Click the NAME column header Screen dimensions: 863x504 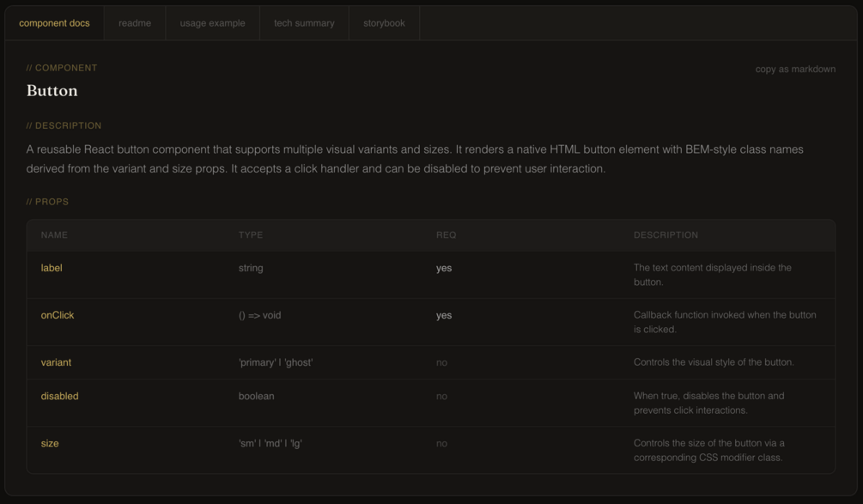click(x=54, y=235)
